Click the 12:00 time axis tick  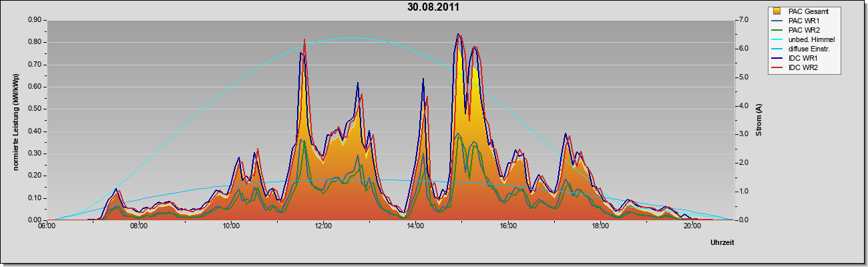(x=323, y=226)
